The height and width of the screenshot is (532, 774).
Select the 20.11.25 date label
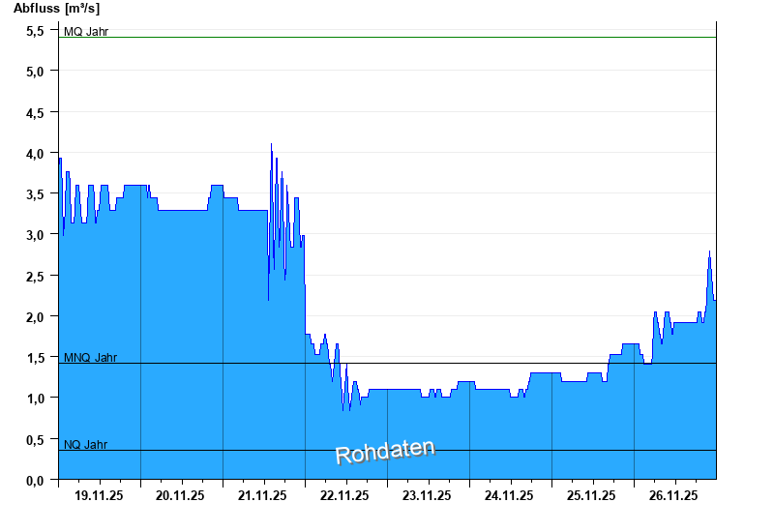point(181,495)
